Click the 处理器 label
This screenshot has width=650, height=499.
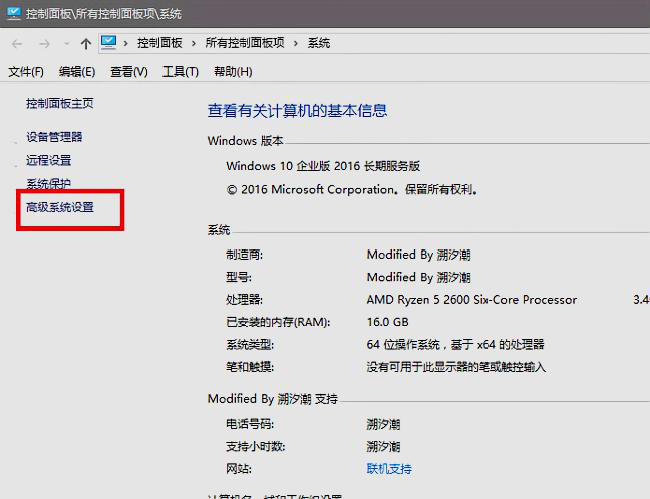[x=244, y=300]
